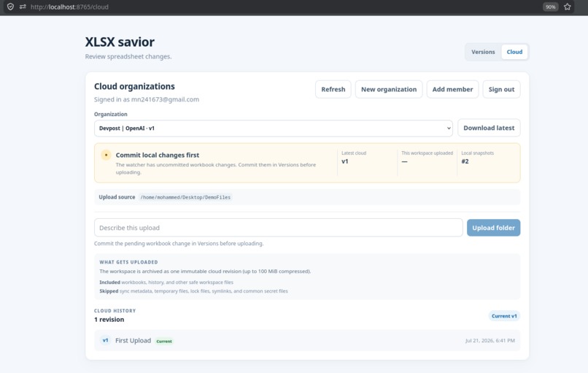The image size is (588, 373).
Task: Open Add member dialog
Action: pos(452,89)
